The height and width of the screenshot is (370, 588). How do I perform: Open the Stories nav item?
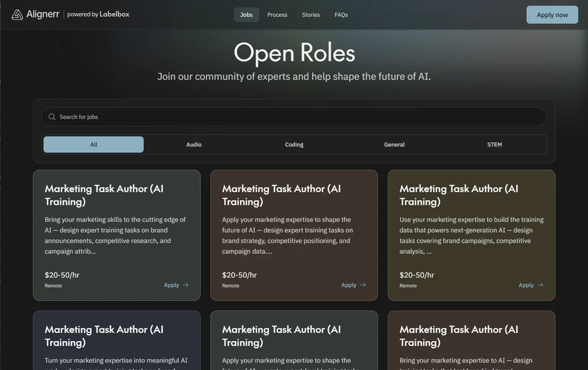coord(311,15)
